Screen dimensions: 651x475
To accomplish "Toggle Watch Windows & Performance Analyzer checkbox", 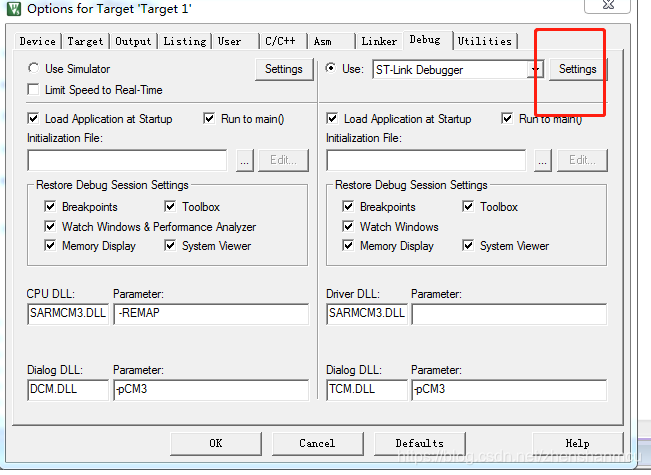I will pos(50,226).
